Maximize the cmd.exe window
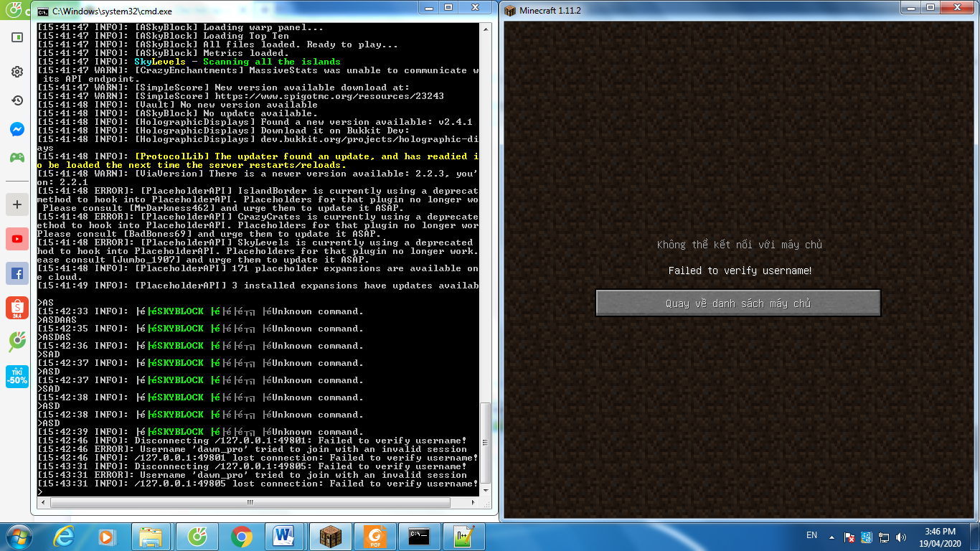980x551 pixels. point(449,7)
